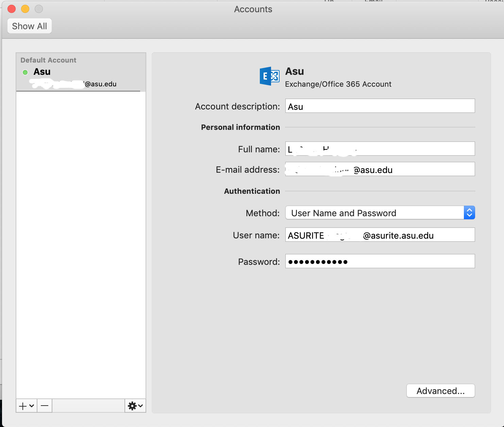Click the Method popup stepper arrows

[x=469, y=213]
